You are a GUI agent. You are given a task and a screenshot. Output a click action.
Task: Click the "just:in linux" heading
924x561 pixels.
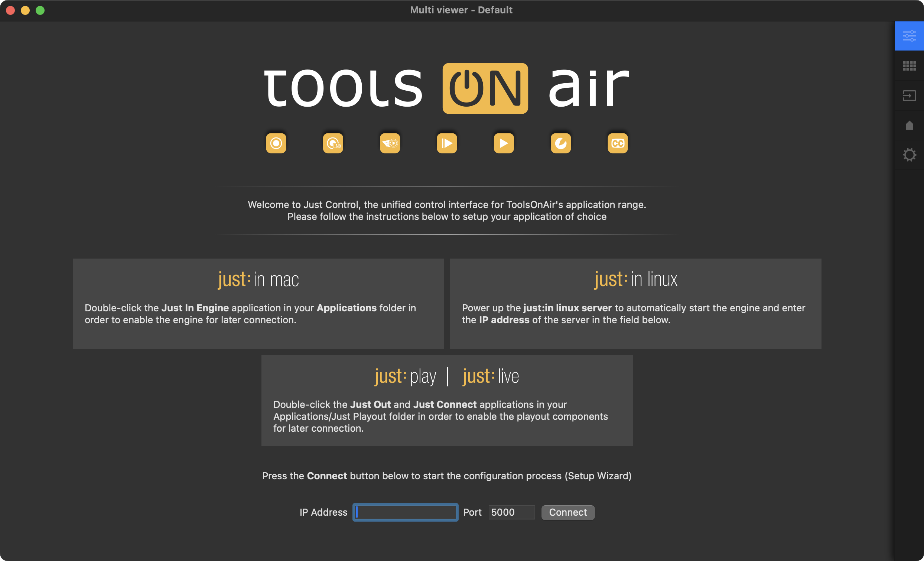tap(636, 279)
